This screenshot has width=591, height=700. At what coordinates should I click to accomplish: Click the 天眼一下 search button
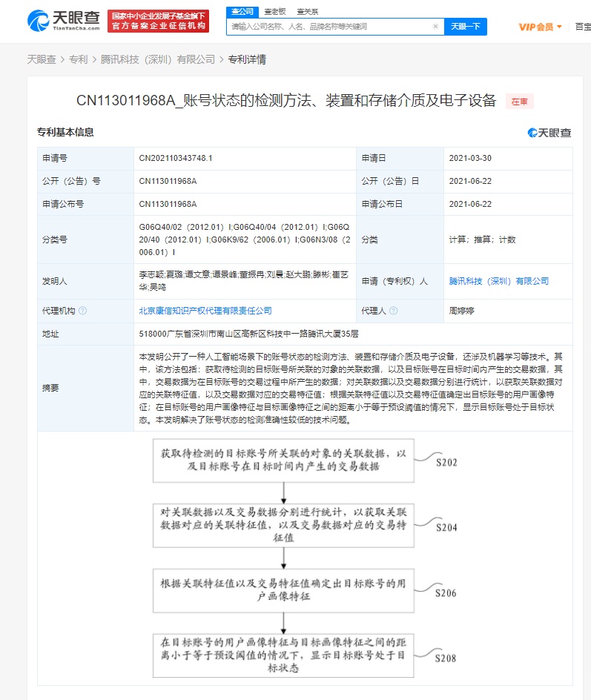click(466, 27)
